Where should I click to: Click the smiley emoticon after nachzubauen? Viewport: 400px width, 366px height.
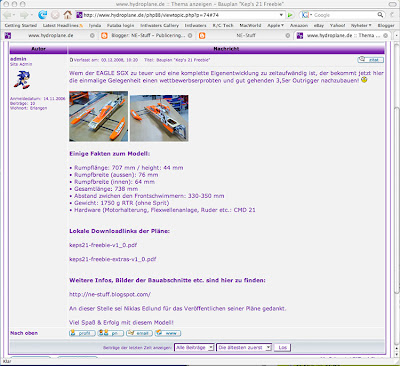pos(364,80)
